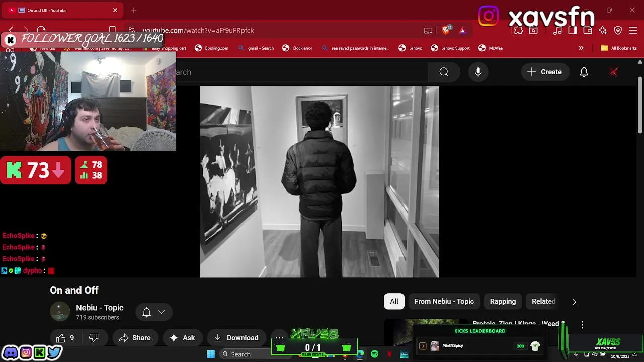The width and height of the screenshot is (644, 362).
Task: Open the Booking.com bookmark
Action: pos(212,48)
